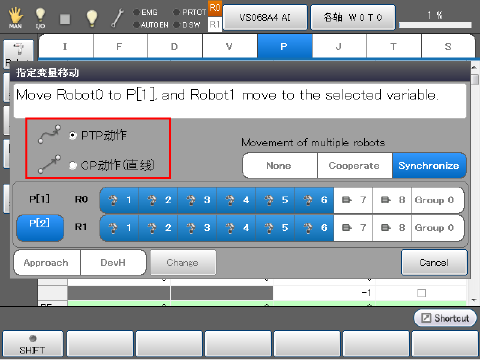Select the P[1] variable label
The height and width of the screenshot is (360, 480).
(x=40, y=199)
